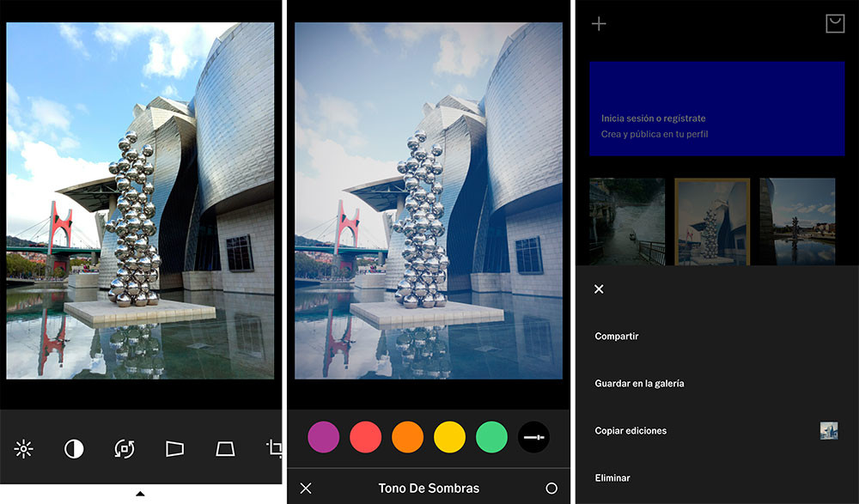Image resolution: width=859 pixels, height=504 pixels.
Task: Select the waterfront walkway thumbnail
Action: click(627, 222)
